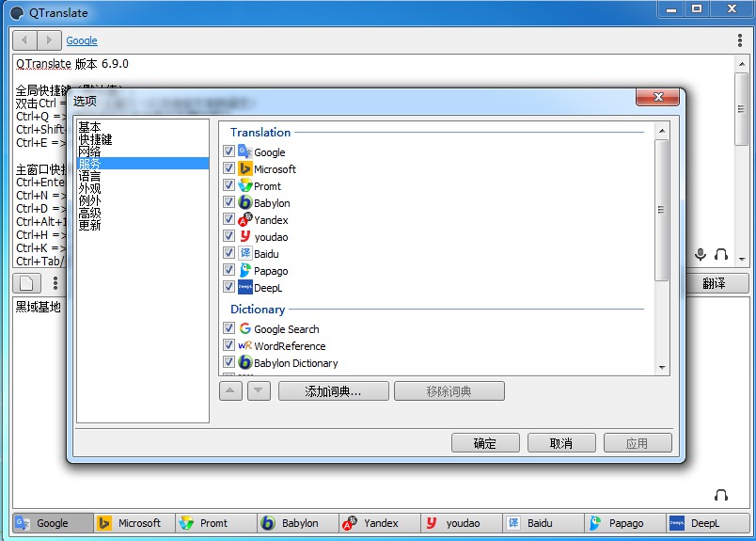The width and height of the screenshot is (756, 541).
Task: Open the main window three-dot menu
Action: (740, 40)
